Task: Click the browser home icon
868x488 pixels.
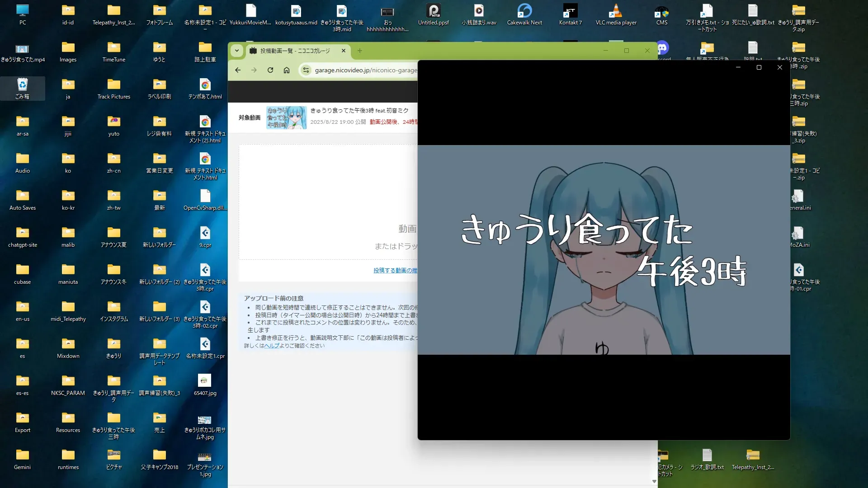Action: (x=287, y=70)
